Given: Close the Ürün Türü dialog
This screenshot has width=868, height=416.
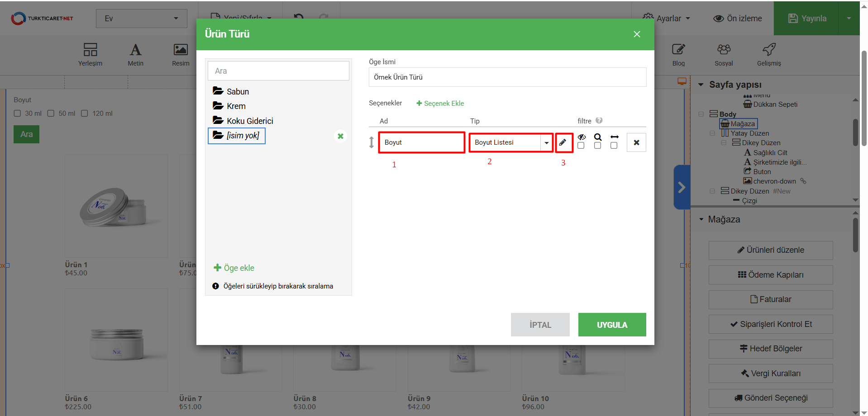Looking at the screenshot, I should [x=637, y=34].
